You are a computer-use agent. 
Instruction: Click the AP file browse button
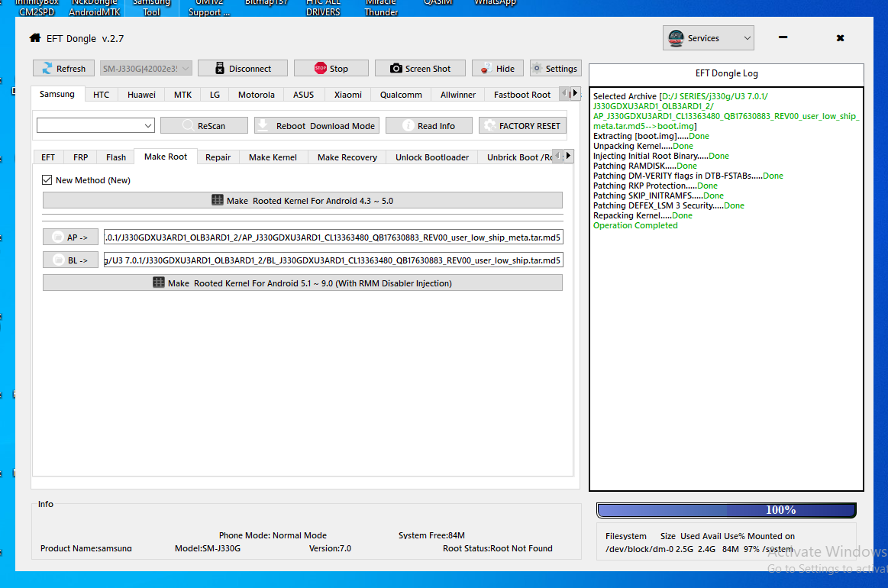coord(71,237)
